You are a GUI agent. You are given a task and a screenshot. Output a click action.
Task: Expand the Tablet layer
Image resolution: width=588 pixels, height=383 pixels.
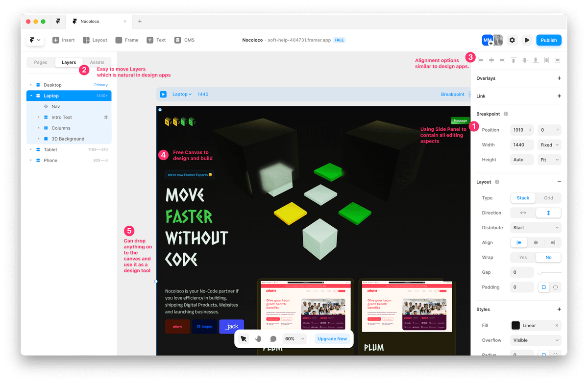(x=31, y=150)
